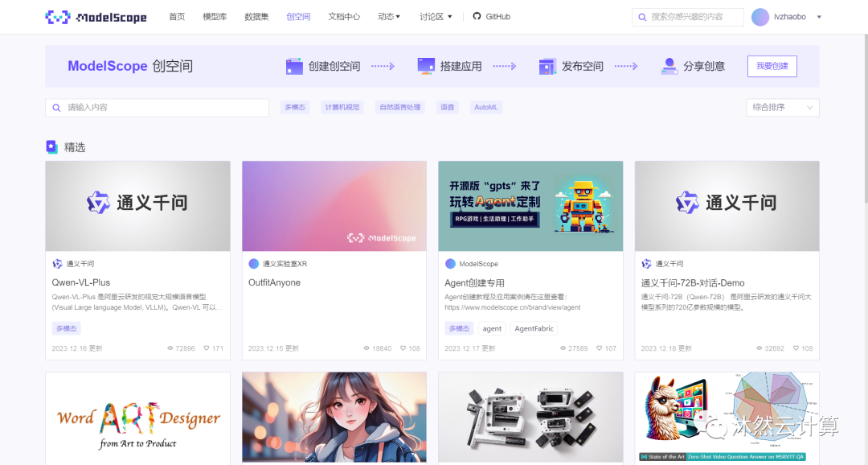Expand the 动态 dropdown menu
868x465 pixels.
point(389,17)
